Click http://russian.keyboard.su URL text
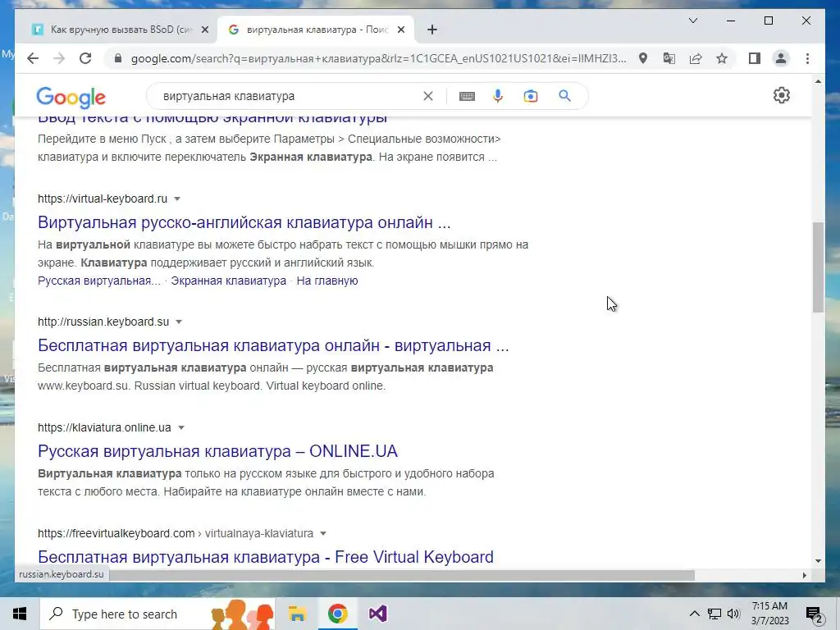This screenshot has width=840, height=630. tap(103, 322)
